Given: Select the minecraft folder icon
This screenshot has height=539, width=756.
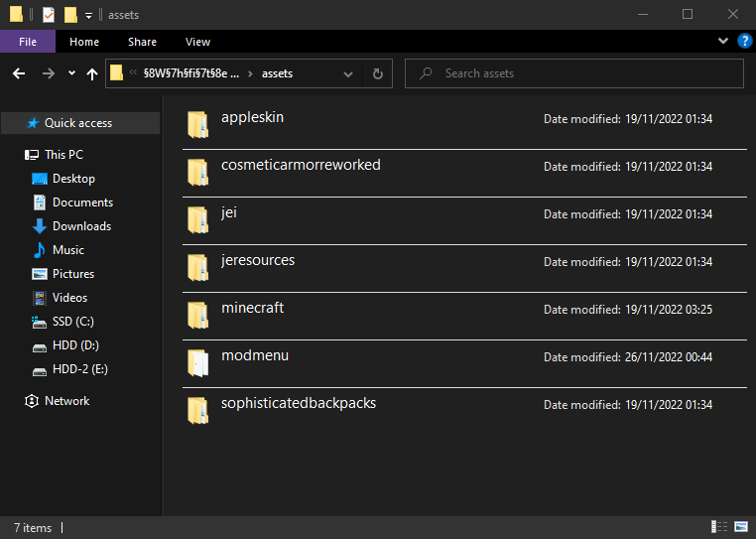Looking at the screenshot, I should (x=197, y=315).
